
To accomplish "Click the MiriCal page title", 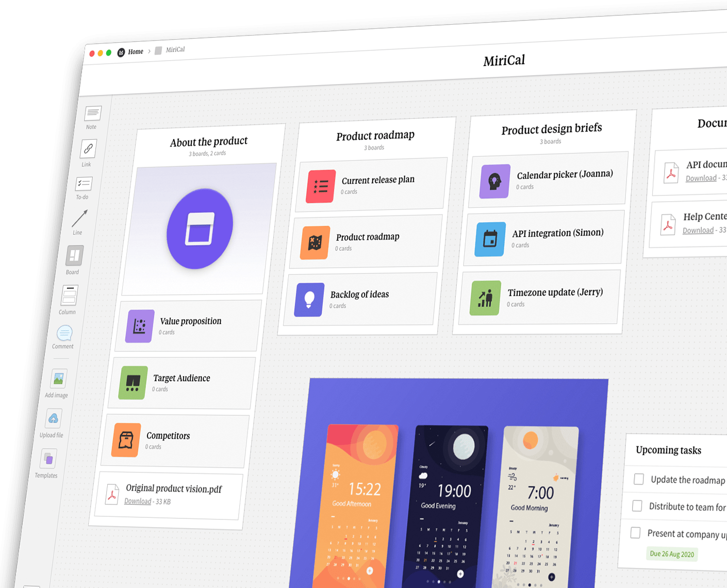I will [504, 60].
